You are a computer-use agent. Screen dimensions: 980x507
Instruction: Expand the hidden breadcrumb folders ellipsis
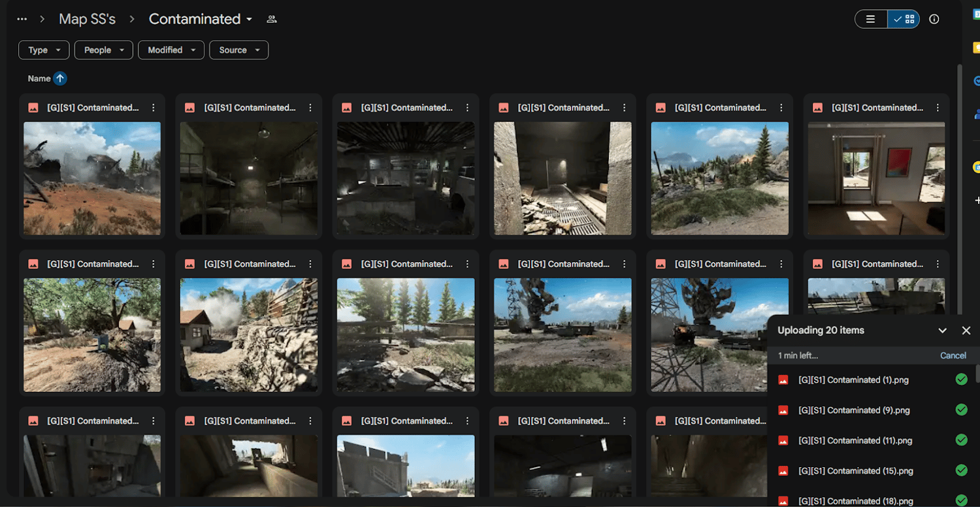(22, 19)
